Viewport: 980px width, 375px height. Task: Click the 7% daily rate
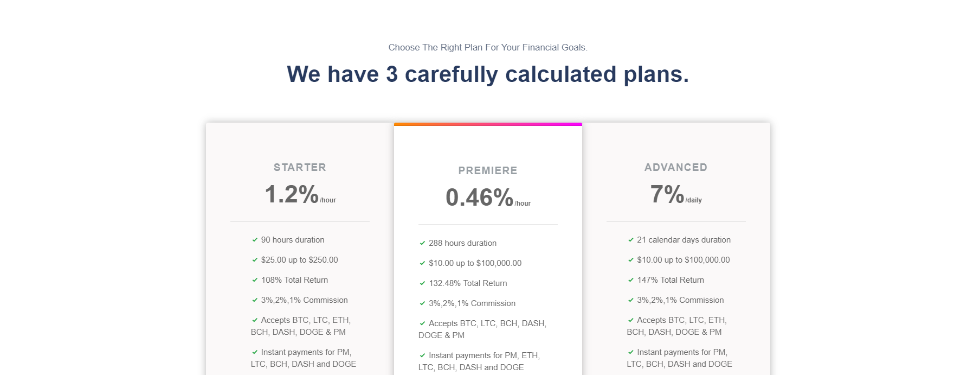[668, 194]
